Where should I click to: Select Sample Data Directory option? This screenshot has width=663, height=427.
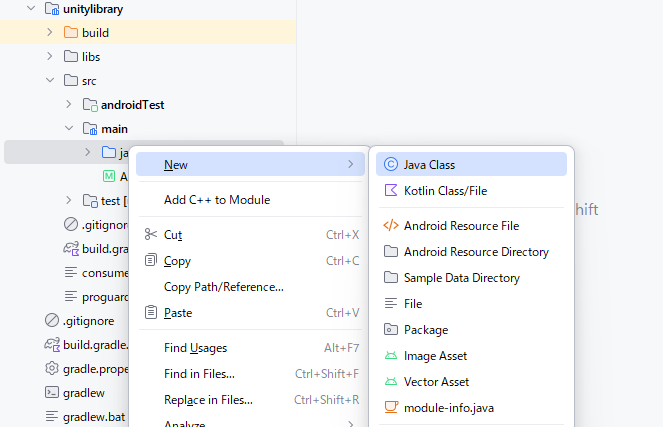tap(461, 278)
